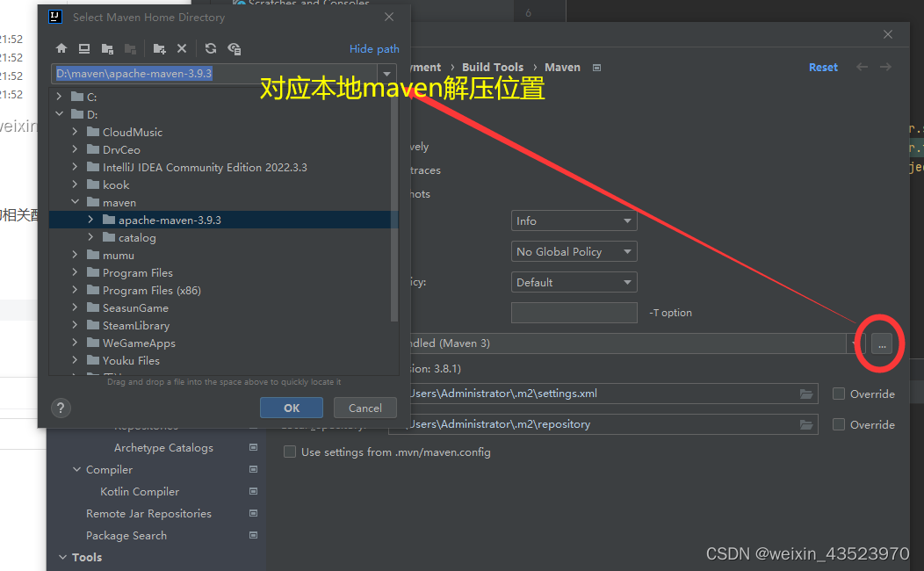The image size is (924, 571).
Task: Browse folder for local repository path
Action: point(806,424)
